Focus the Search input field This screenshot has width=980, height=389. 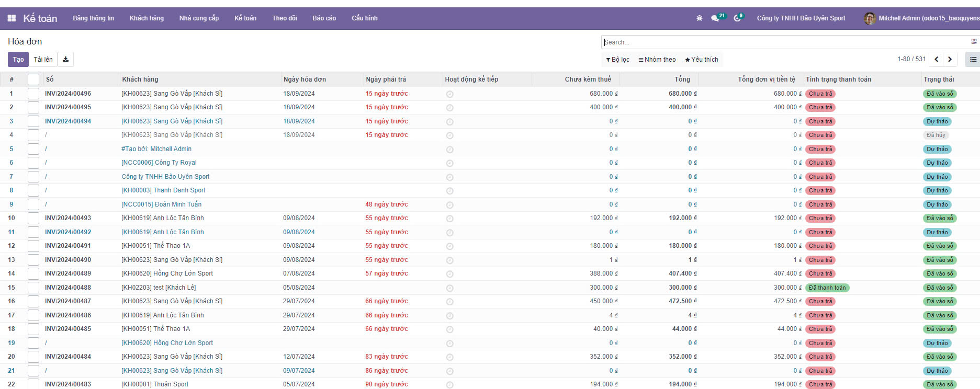(x=785, y=42)
